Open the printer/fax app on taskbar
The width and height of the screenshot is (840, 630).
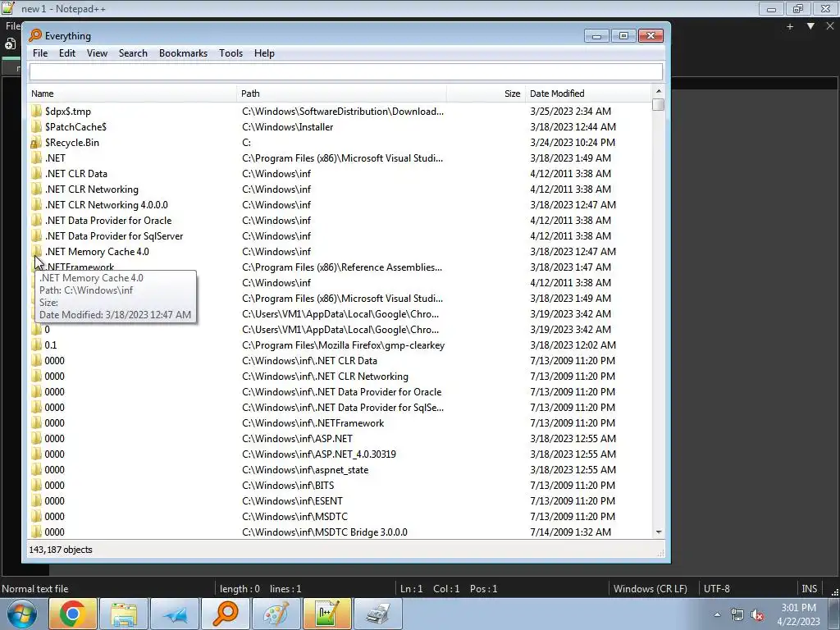point(378,614)
